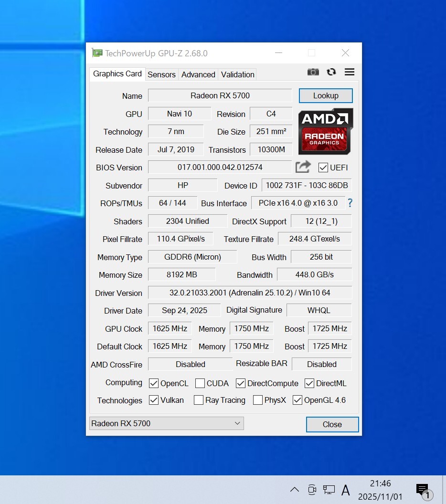Image resolution: width=446 pixels, height=504 pixels.
Task: Open the Advanced tab
Action: pyautogui.click(x=198, y=74)
